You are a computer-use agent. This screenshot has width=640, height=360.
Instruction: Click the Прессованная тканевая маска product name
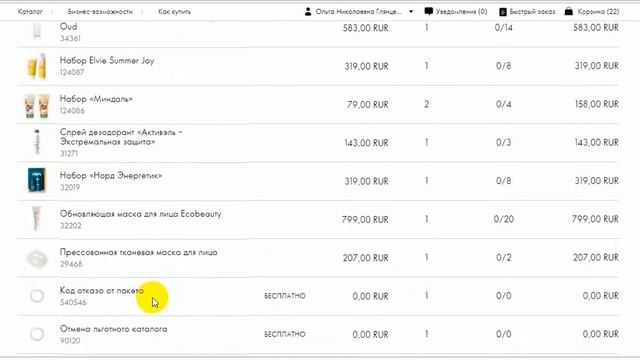(x=138, y=252)
